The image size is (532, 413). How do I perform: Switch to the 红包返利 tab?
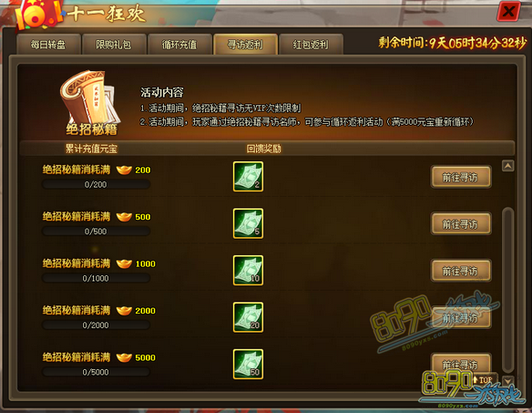pyautogui.click(x=311, y=44)
